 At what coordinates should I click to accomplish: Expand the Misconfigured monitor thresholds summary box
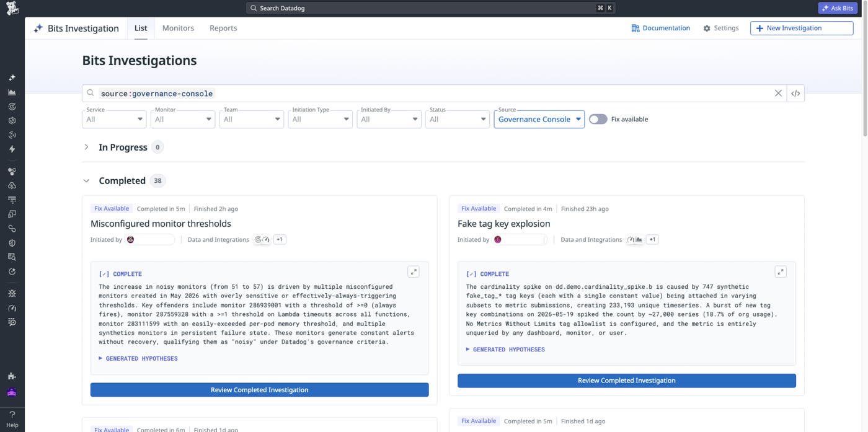pos(414,271)
